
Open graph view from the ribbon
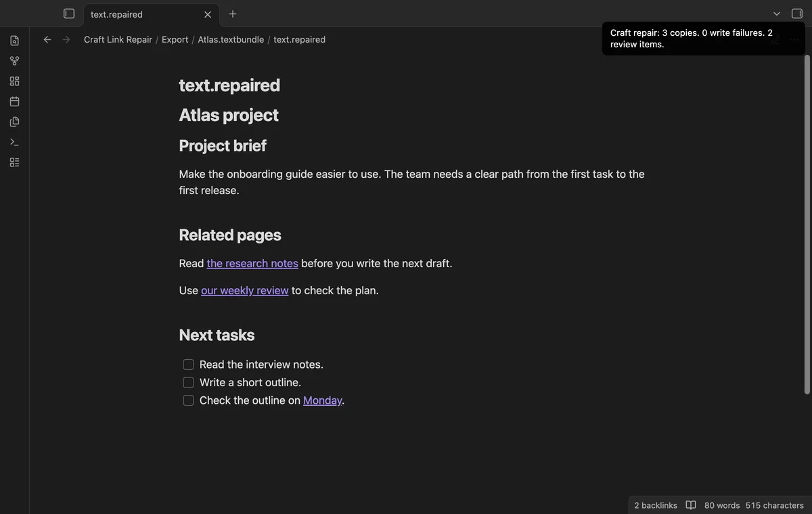(x=14, y=61)
